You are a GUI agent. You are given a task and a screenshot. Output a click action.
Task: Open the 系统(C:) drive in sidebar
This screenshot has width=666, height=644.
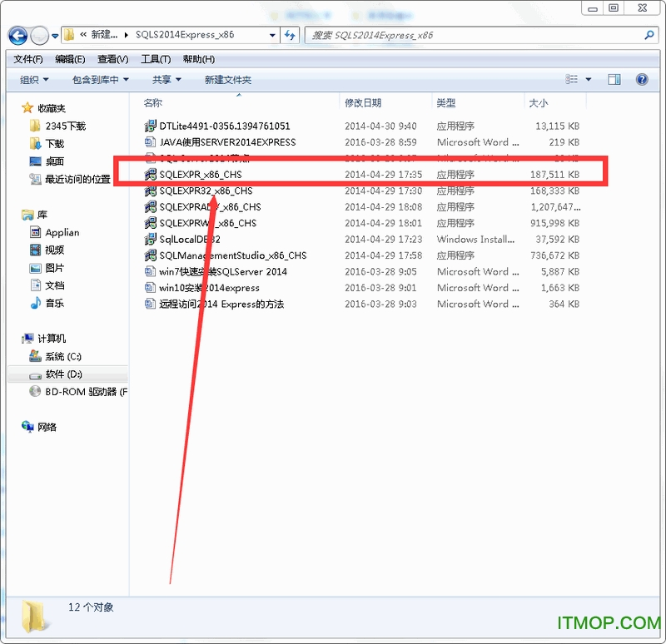62,355
